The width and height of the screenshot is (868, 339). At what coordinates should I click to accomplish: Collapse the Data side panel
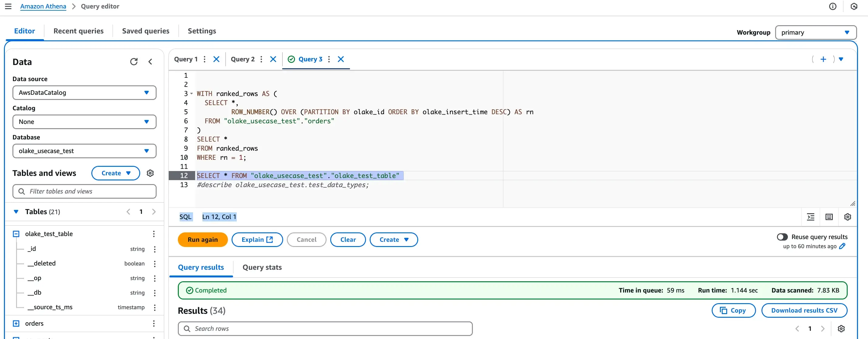click(x=150, y=61)
